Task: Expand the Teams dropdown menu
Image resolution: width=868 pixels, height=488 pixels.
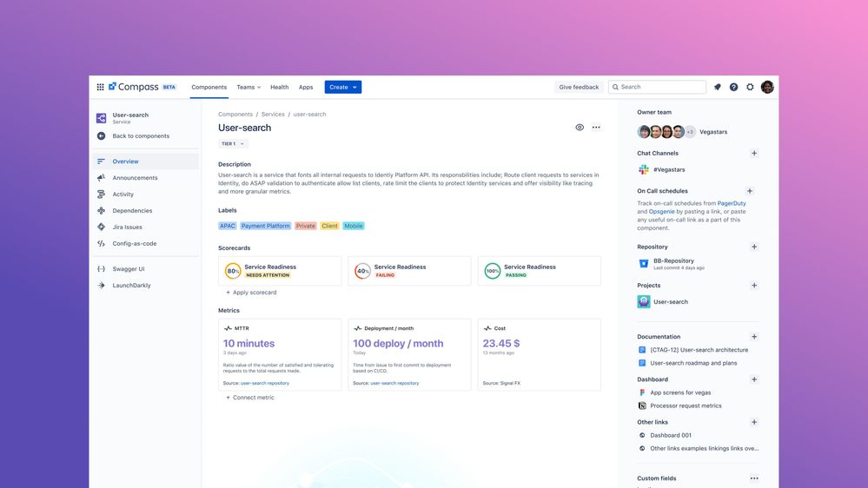Action: [x=248, y=87]
